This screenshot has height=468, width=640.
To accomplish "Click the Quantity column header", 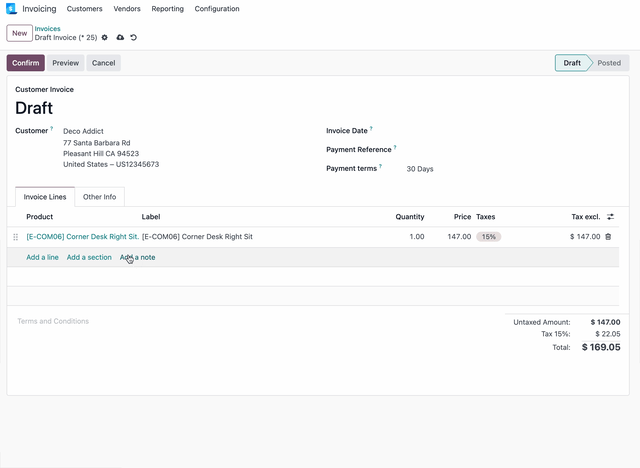I will point(410,217).
